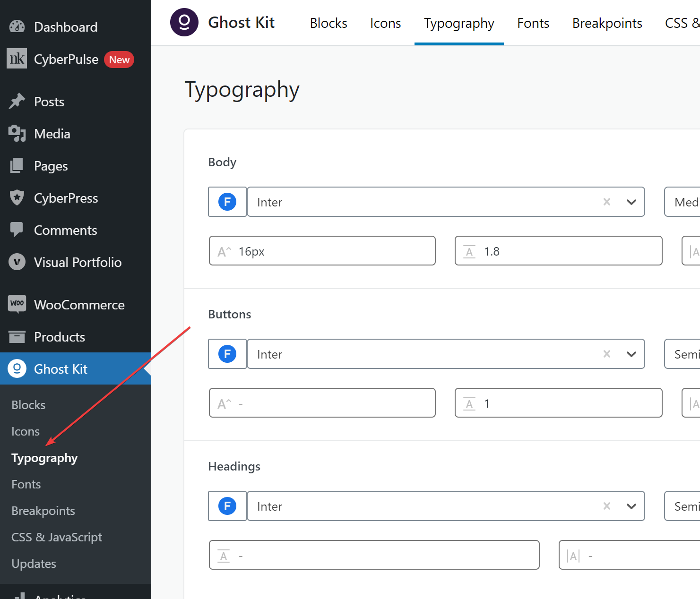Open the Buttons font weight dropdown
The width and height of the screenshot is (700, 599).
pyautogui.click(x=682, y=354)
